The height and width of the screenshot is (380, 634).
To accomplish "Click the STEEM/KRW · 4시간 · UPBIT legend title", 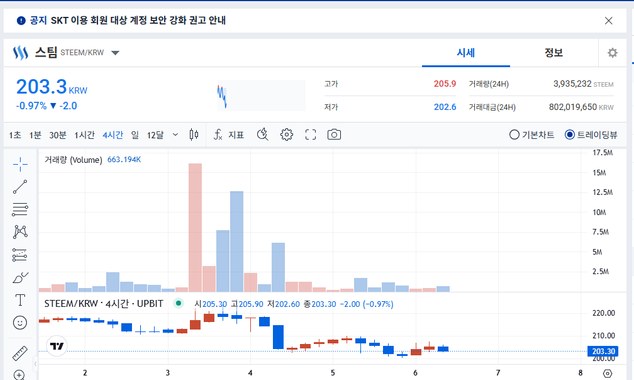I will click(104, 304).
